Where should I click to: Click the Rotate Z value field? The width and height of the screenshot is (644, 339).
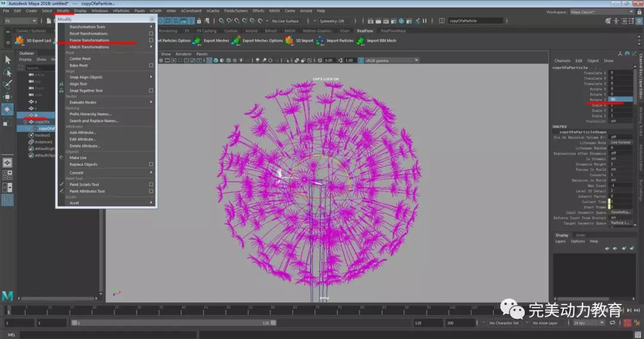coord(620,99)
